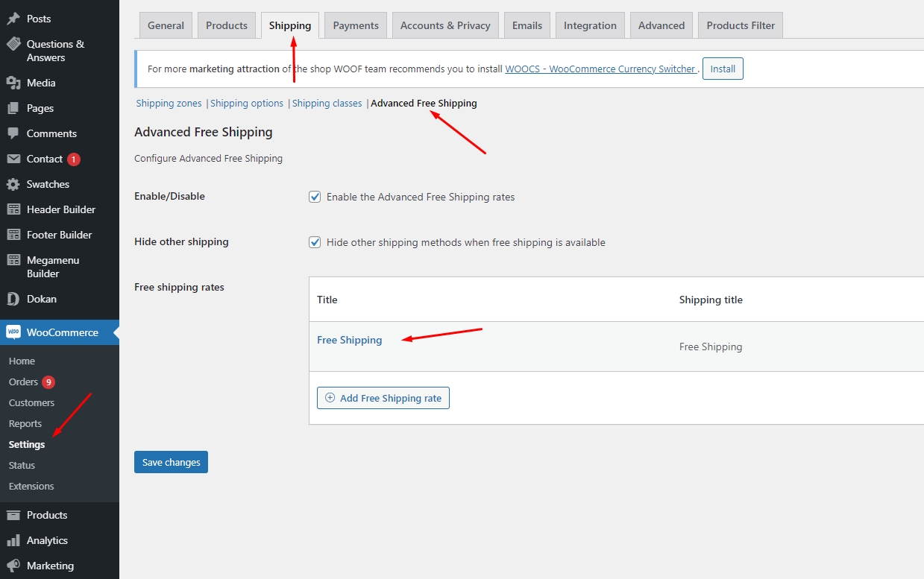The image size is (924, 579).
Task: Toggle Hide other shipping methods checkbox
Action: [x=315, y=242]
